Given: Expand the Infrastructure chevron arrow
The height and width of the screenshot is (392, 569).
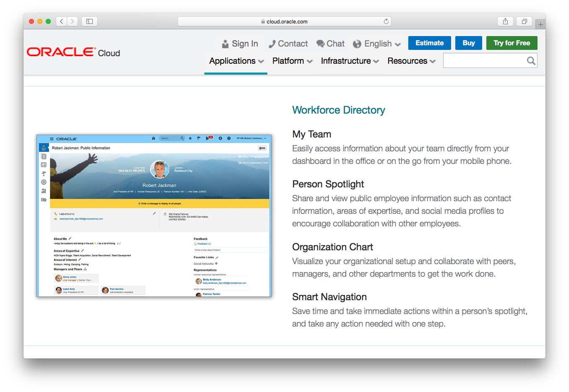Looking at the screenshot, I should pyautogui.click(x=376, y=62).
